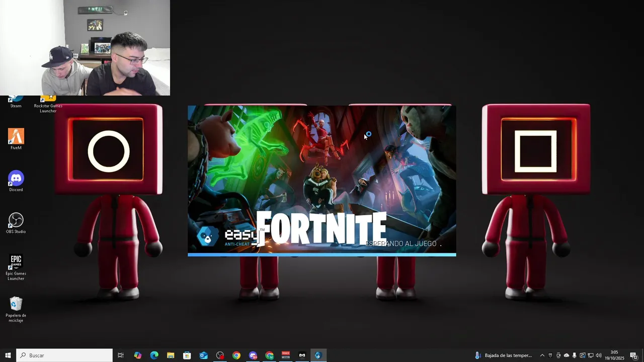Click the Epic Games tray icon
This screenshot has width=644, height=362.
pos(550,355)
